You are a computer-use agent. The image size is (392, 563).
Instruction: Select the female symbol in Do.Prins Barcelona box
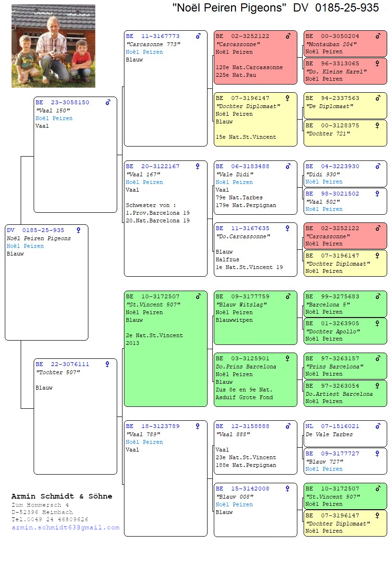coord(288,358)
